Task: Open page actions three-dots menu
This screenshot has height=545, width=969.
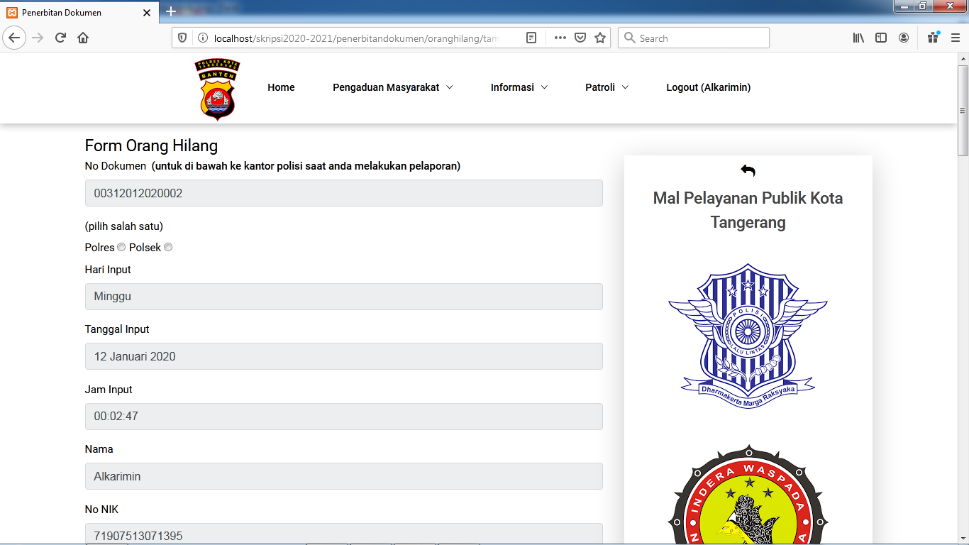Action: click(x=560, y=38)
